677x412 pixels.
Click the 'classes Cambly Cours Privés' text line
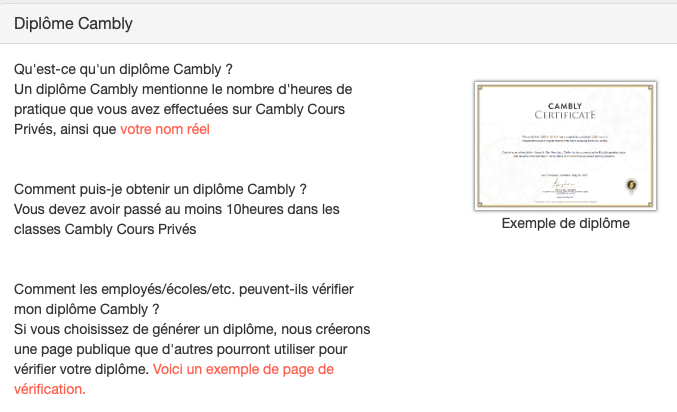(x=105, y=229)
